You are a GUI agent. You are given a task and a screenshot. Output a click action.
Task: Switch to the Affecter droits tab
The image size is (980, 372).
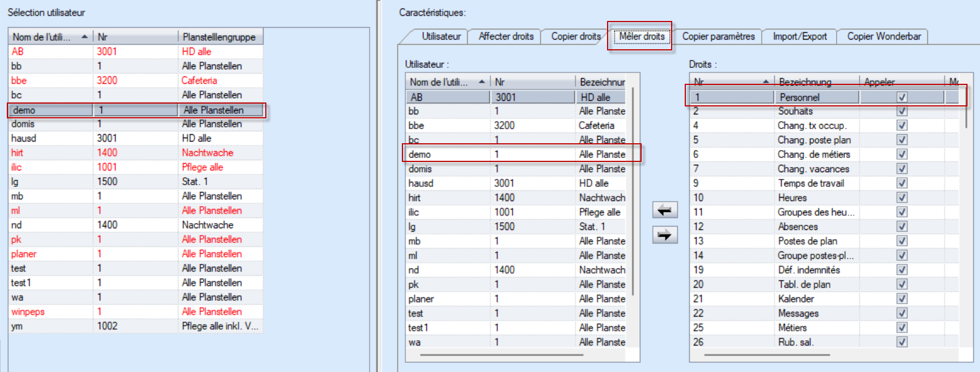[506, 36]
